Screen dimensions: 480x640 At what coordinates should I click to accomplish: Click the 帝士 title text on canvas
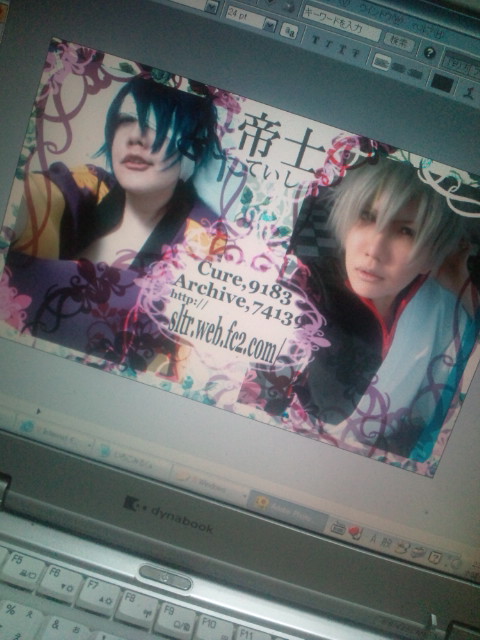click(282, 142)
